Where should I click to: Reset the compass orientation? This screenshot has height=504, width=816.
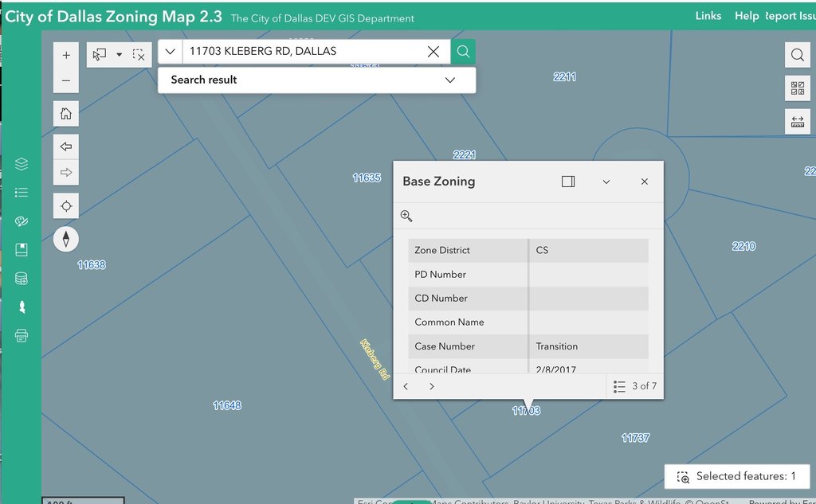point(66,239)
